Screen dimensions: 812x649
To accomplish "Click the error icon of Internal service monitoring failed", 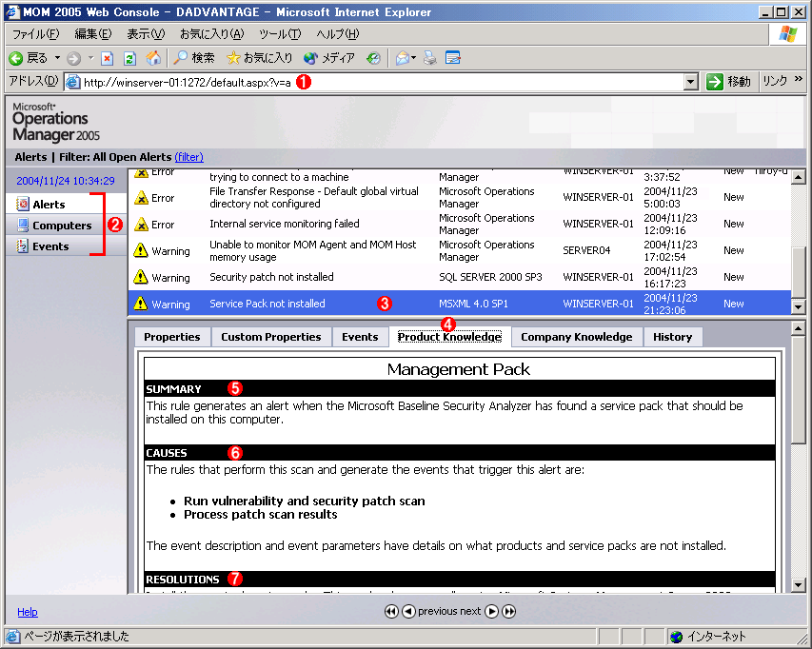I will (x=141, y=224).
